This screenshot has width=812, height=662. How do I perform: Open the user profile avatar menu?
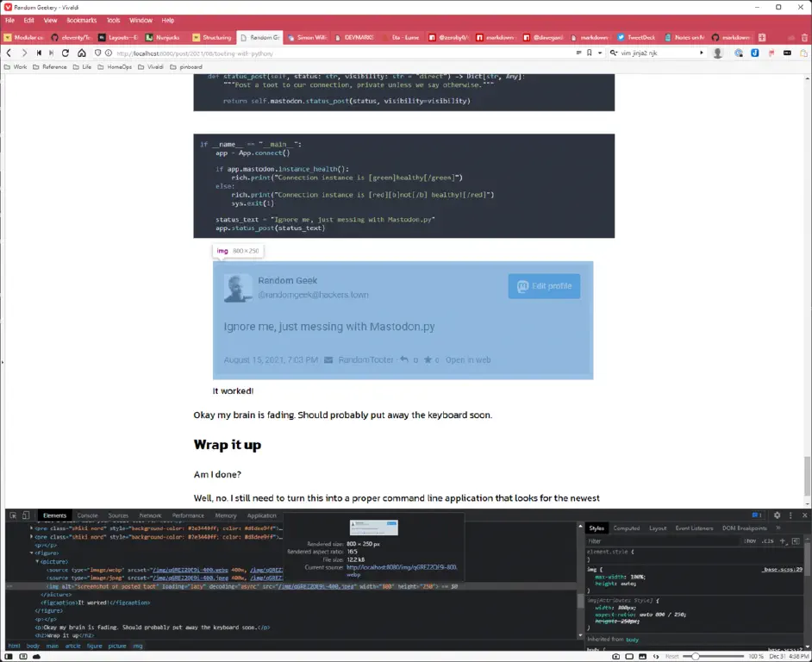pos(718,53)
